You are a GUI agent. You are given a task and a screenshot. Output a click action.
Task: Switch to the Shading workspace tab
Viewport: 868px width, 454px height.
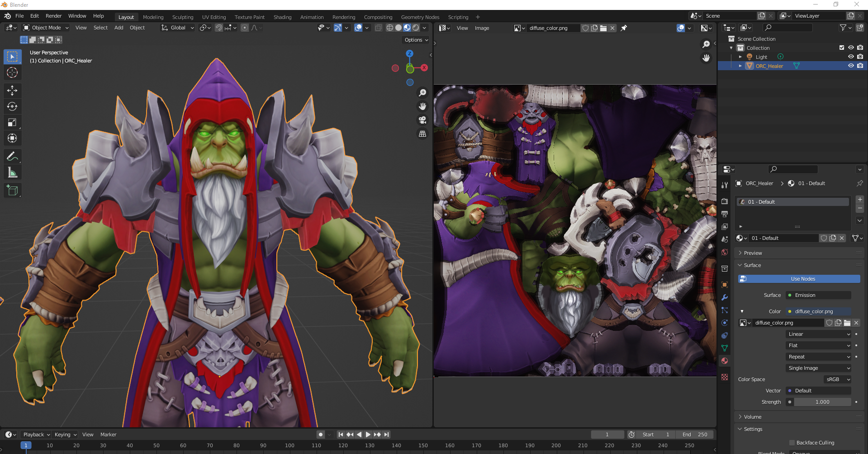pos(282,17)
